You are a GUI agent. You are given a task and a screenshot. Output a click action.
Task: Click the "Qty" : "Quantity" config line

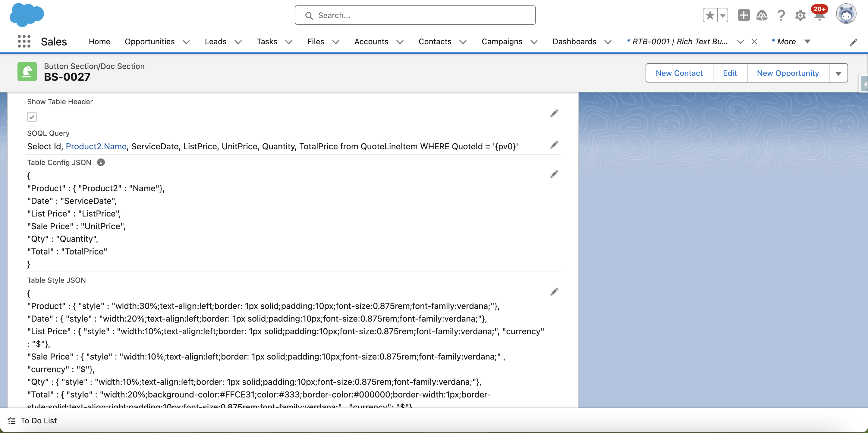(x=63, y=239)
